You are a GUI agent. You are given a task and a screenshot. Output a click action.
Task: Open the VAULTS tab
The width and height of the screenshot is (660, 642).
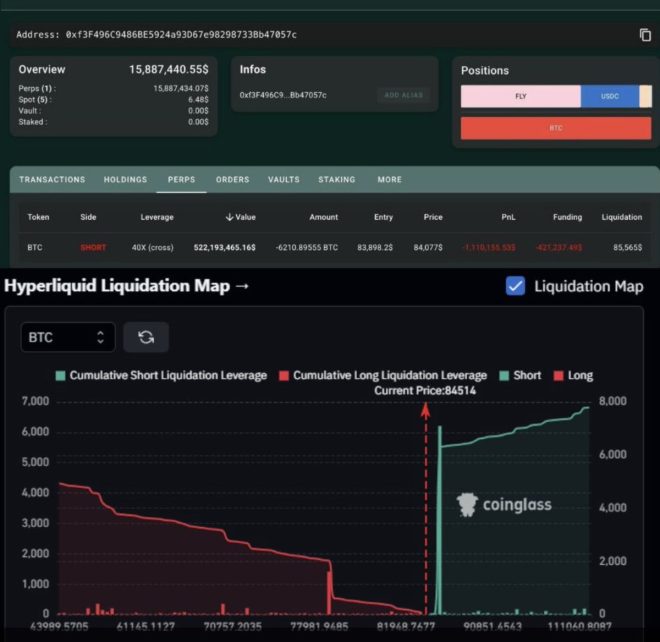[x=284, y=180]
